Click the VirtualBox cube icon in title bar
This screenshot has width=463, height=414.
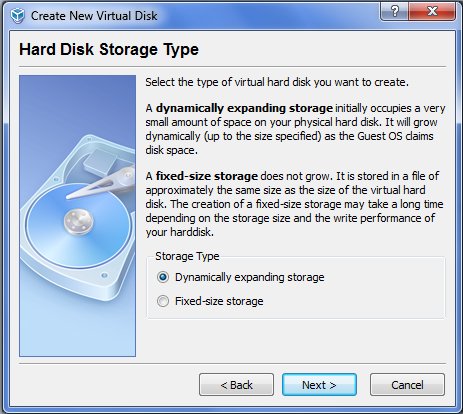tap(17, 15)
